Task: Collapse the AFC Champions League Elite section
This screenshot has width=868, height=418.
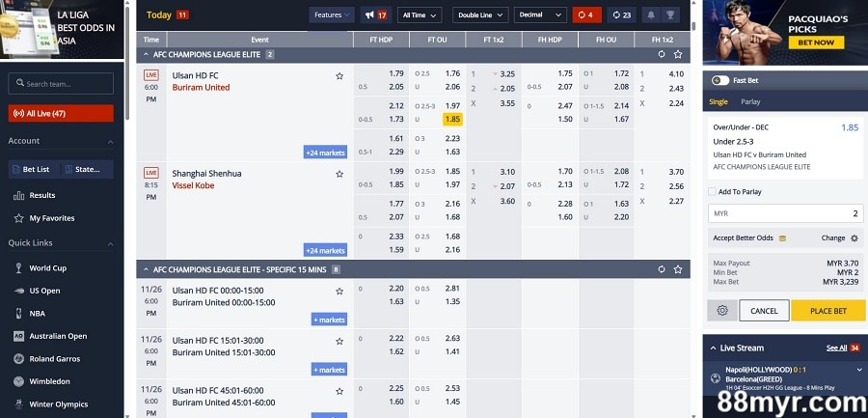Action: 147,54
